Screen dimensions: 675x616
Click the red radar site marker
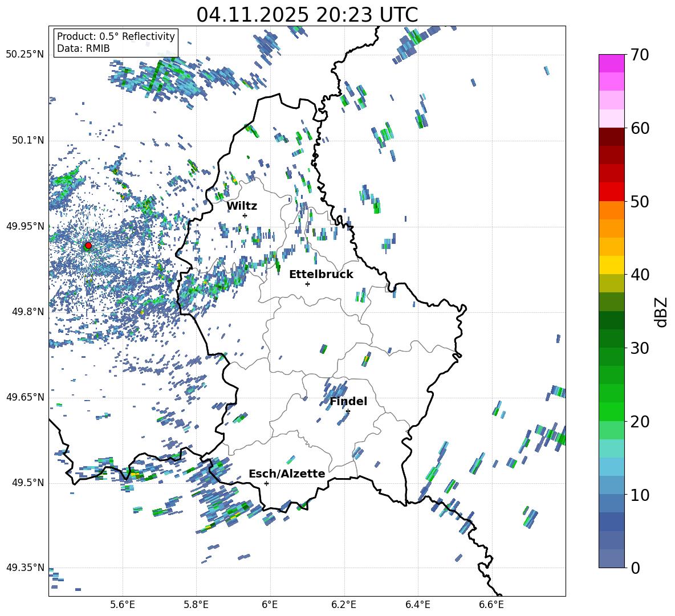tap(88, 246)
